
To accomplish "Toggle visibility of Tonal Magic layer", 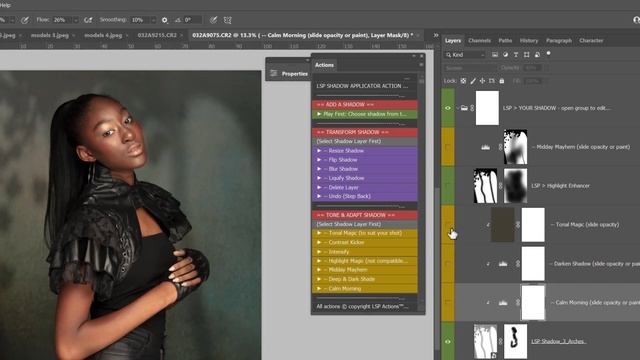I will point(448,224).
